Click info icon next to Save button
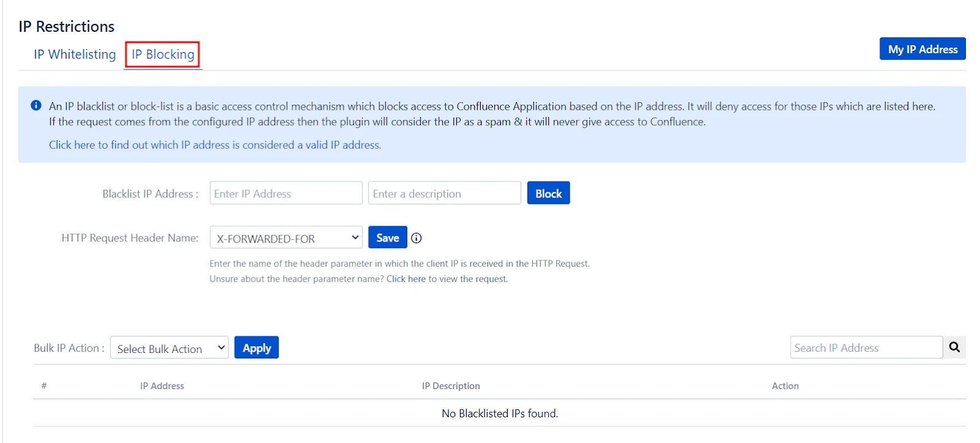The height and width of the screenshot is (443, 980). pos(417,238)
